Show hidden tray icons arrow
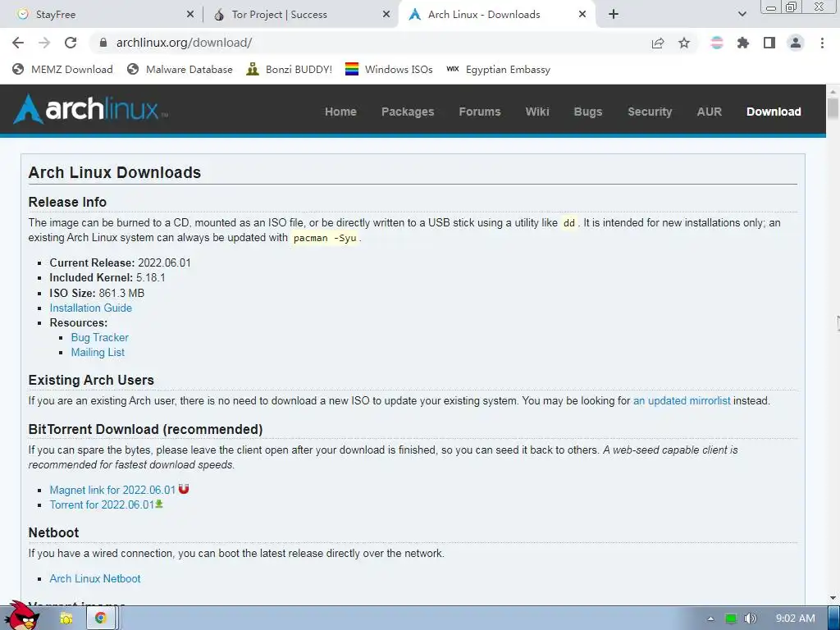 tap(710, 619)
